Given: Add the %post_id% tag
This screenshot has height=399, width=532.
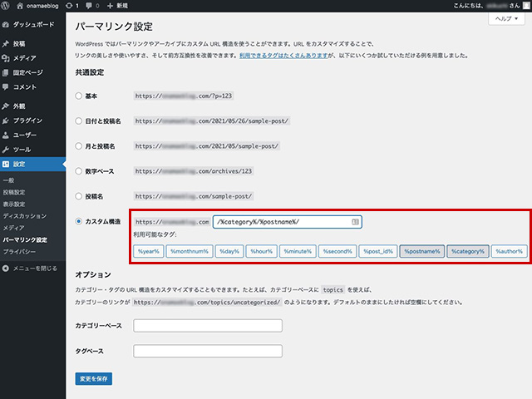Looking at the screenshot, I should point(378,251).
